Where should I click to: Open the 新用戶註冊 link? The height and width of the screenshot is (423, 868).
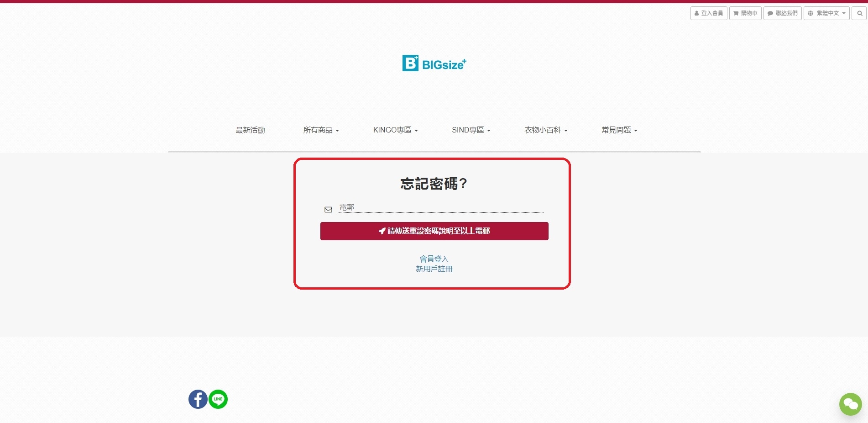point(434,269)
